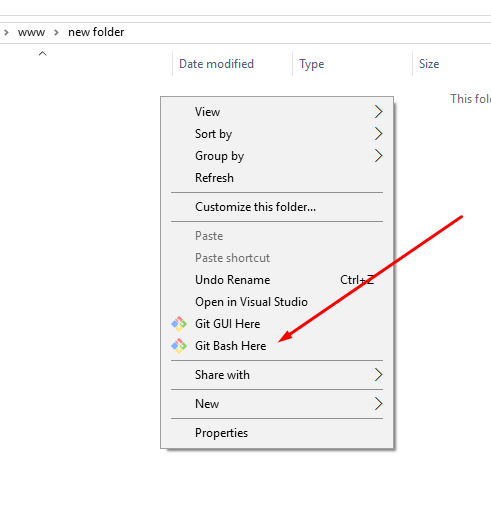This screenshot has height=505, width=491.
Task: Click the sort direction arrow above Name column
Action: coord(42,53)
